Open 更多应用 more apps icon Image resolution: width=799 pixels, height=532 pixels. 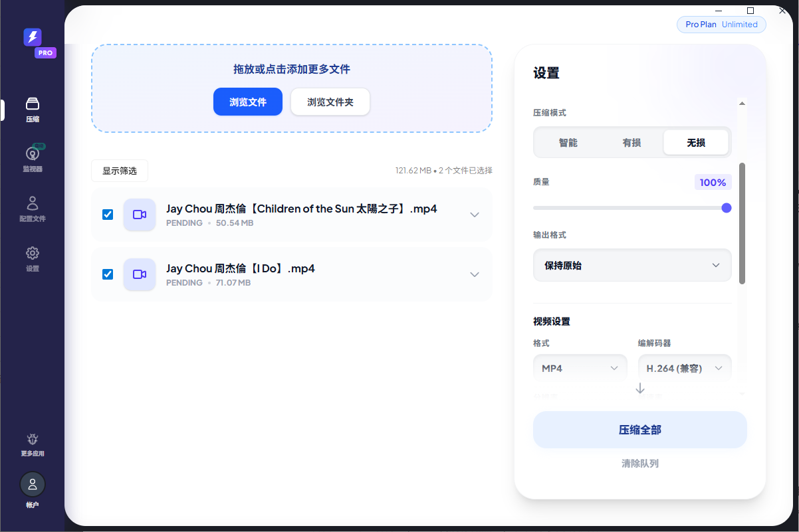coord(33,445)
